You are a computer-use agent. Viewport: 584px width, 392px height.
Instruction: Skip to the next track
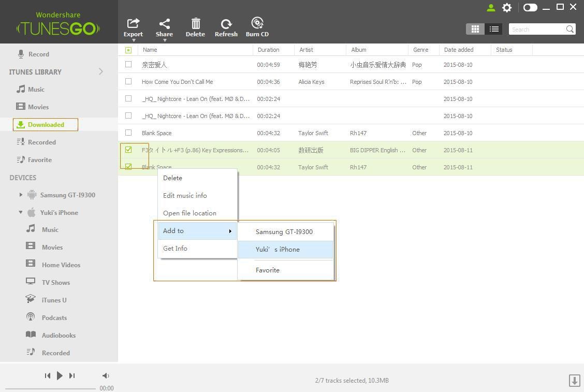click(x=72, y=375)
